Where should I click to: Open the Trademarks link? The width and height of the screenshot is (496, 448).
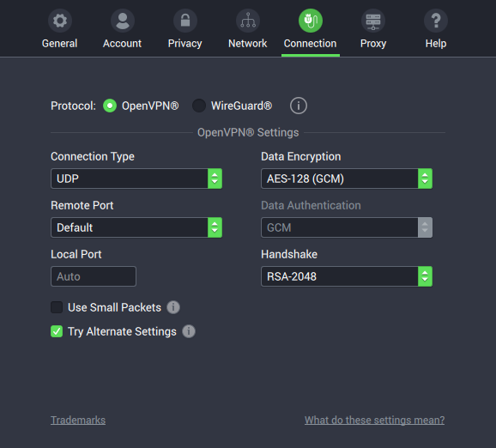(78, 421)
